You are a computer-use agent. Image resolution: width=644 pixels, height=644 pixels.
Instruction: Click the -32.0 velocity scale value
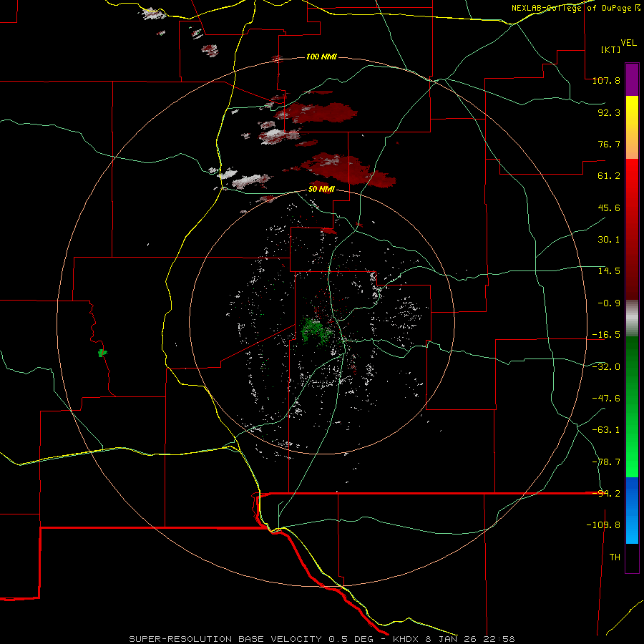606,367
